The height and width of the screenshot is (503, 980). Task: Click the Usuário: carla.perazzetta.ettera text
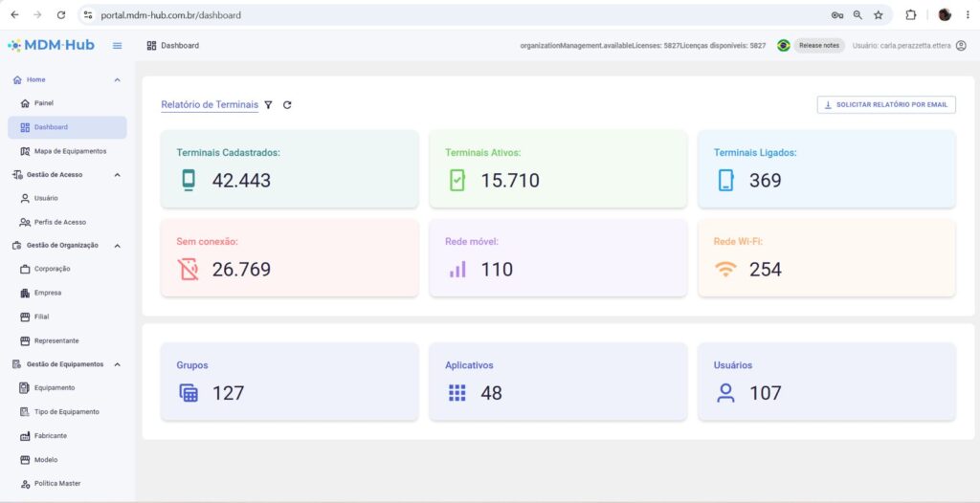coord(901,46)
